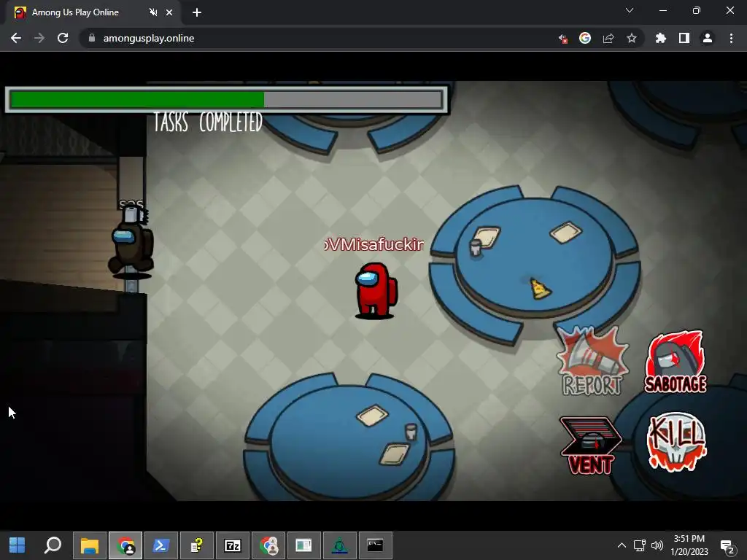Open Windows taskbar search

tap(53, 545)
